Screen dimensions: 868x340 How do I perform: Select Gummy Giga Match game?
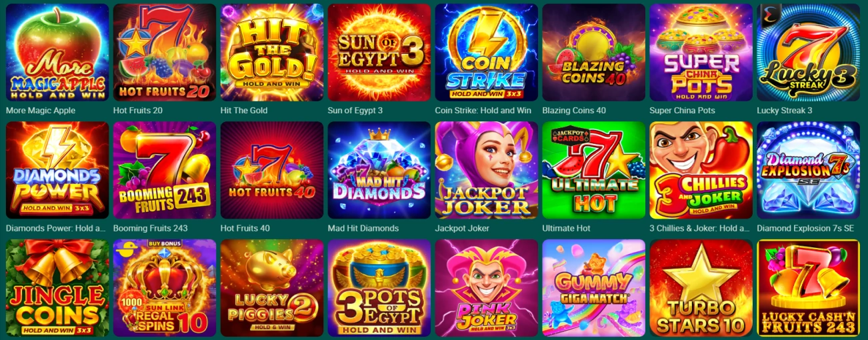click(594, 288)
